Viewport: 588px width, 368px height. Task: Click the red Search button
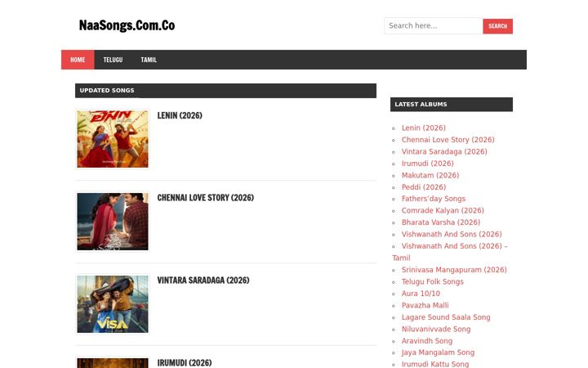(x=497, y=26)
